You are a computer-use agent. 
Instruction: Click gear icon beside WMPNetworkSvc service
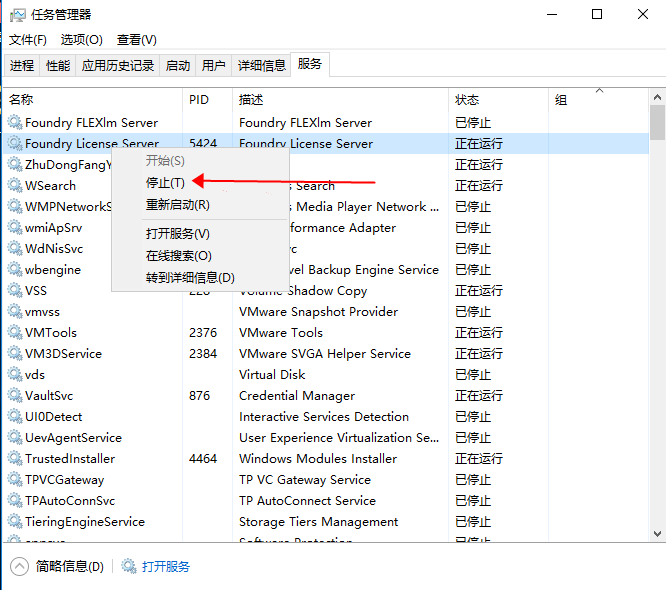coord(15,206)
